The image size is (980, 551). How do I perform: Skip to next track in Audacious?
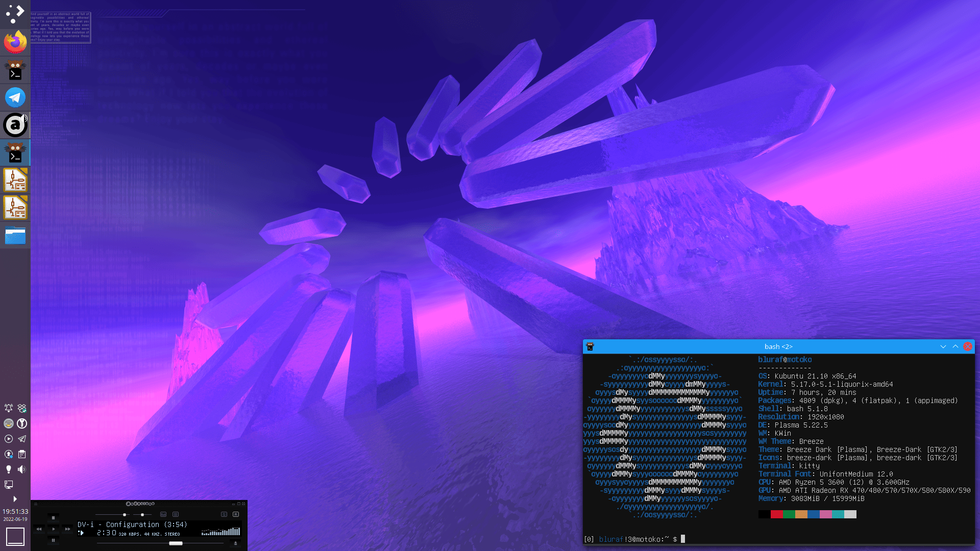coord(67,529)
